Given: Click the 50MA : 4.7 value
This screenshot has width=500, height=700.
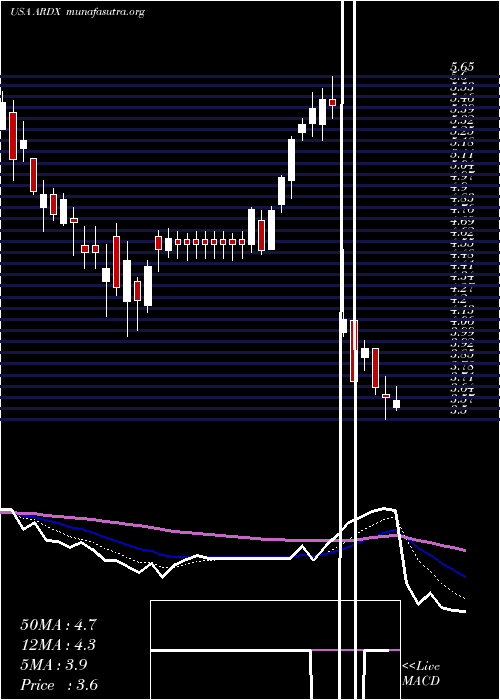Looking at the screenshot, I should pos(58,625).
